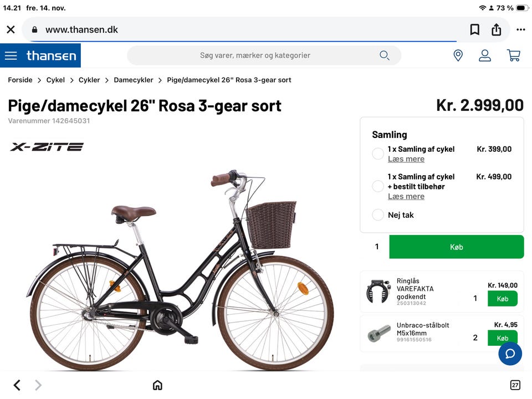This screenshot has width=532, height=399.
Task: Go to Cykler breadcrumb category
Action: (89, 80)
